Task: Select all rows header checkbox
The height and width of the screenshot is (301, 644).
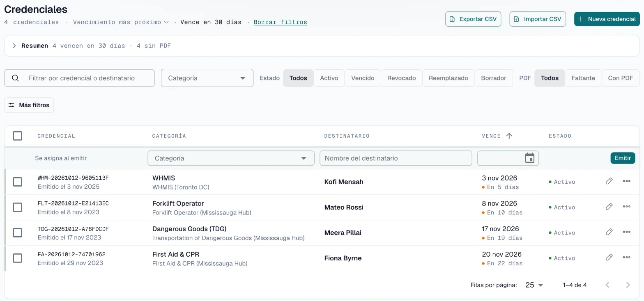Action: click(x=17, y=136)
